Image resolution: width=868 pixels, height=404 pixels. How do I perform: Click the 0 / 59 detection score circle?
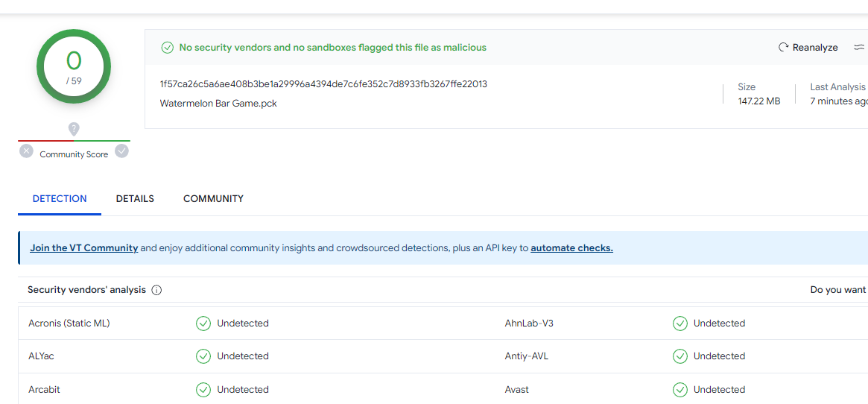(x=74, y=66)
